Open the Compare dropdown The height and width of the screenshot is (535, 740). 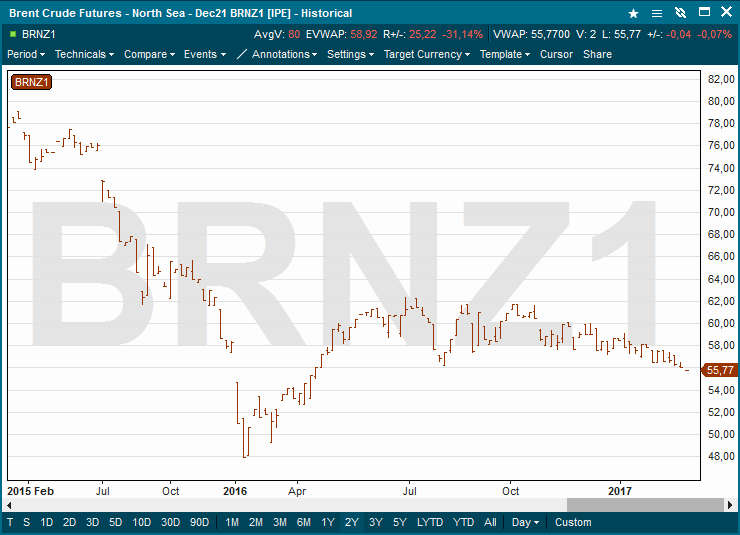coord(149,54)
